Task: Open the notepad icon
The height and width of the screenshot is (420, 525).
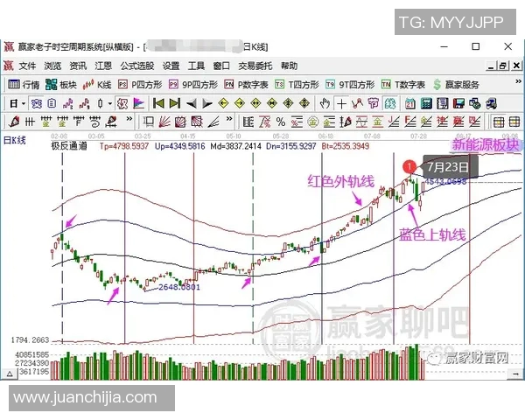Action: 442,104
